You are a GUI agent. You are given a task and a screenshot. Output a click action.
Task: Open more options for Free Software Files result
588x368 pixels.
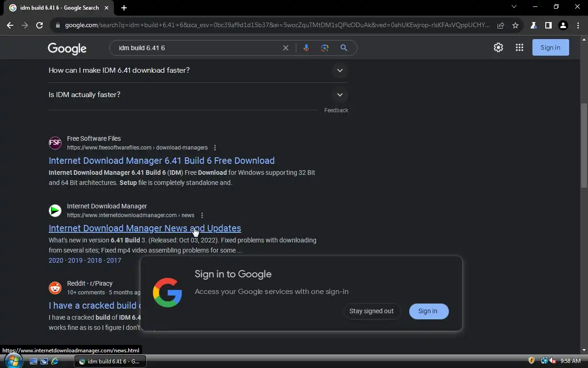point(215,148)
